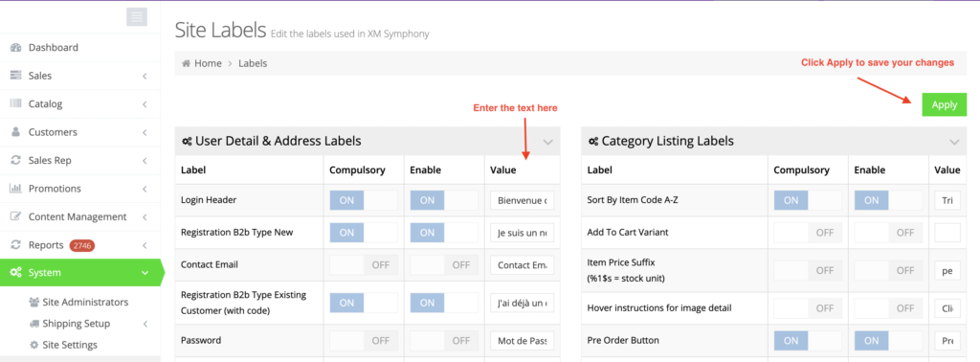Image resolution: width=980 pixels, height=362 pixels.
Task: Collapse User Detail & Address Labels panel
Action: (548, 142)
